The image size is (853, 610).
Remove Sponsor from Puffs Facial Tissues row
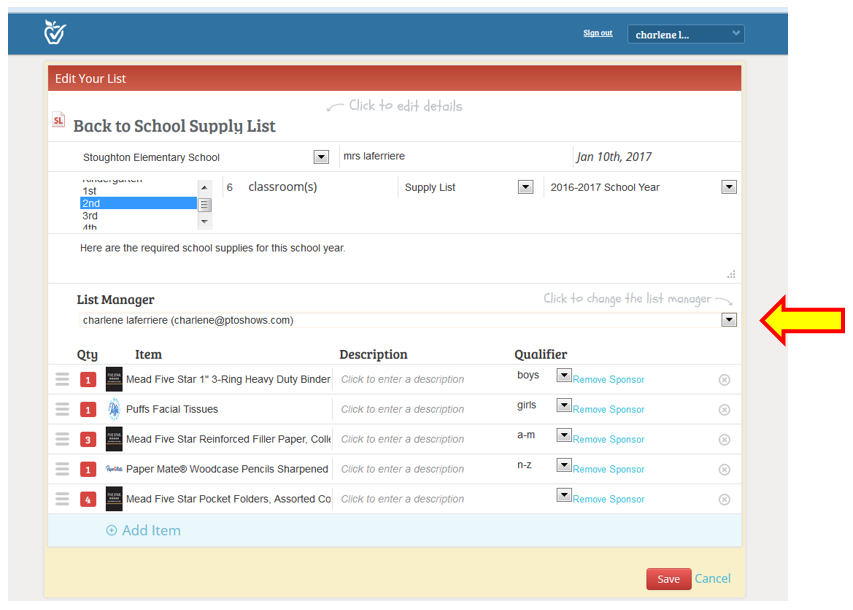click(x=608, y=410)
